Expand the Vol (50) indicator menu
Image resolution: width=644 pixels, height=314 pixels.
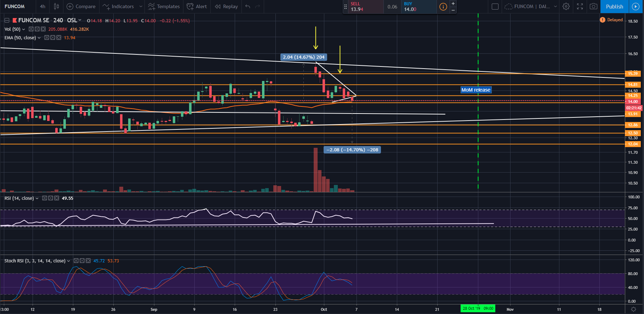(x=23, y=29)
